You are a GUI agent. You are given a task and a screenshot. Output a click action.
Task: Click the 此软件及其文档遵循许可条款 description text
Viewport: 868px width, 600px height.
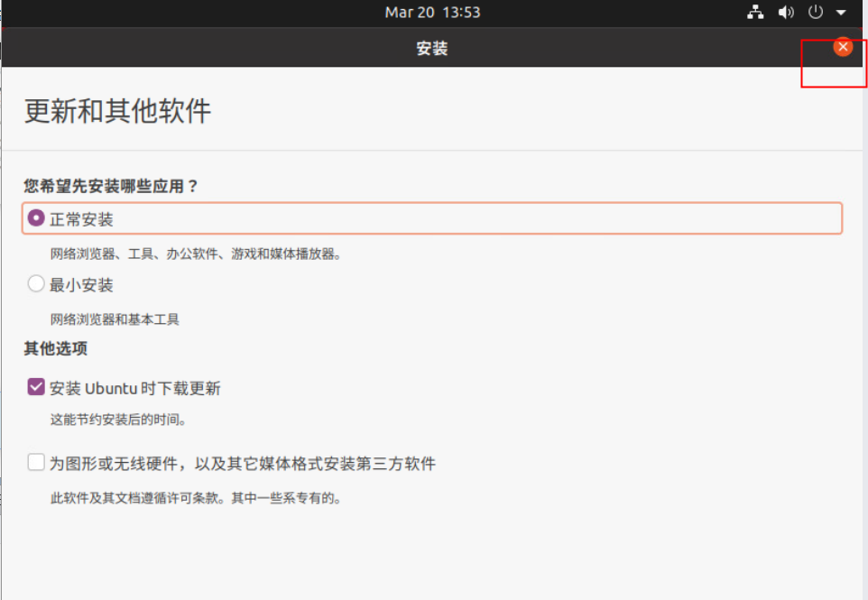196,498
